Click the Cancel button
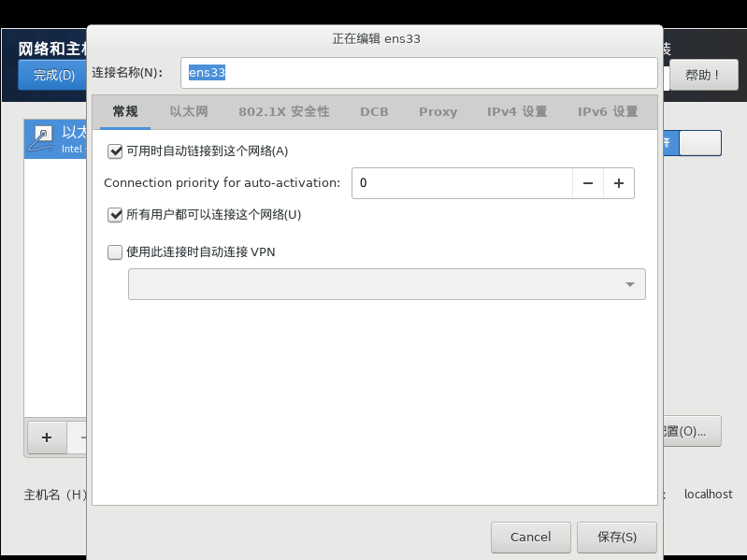The width and height of the screenshot is (747, 560). [531, 538]
